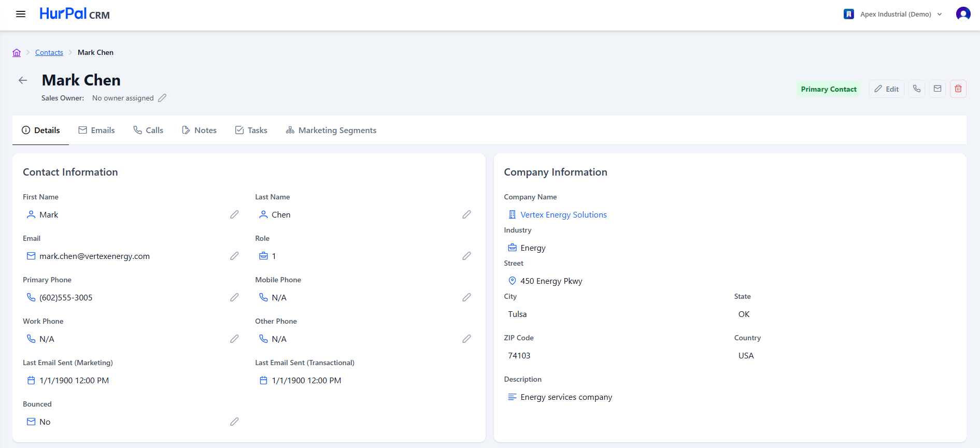The width and height of the screenshot is (980, 448).
Task: Edit the Primary Phone field pencil
Action: [x=234, y=297]
